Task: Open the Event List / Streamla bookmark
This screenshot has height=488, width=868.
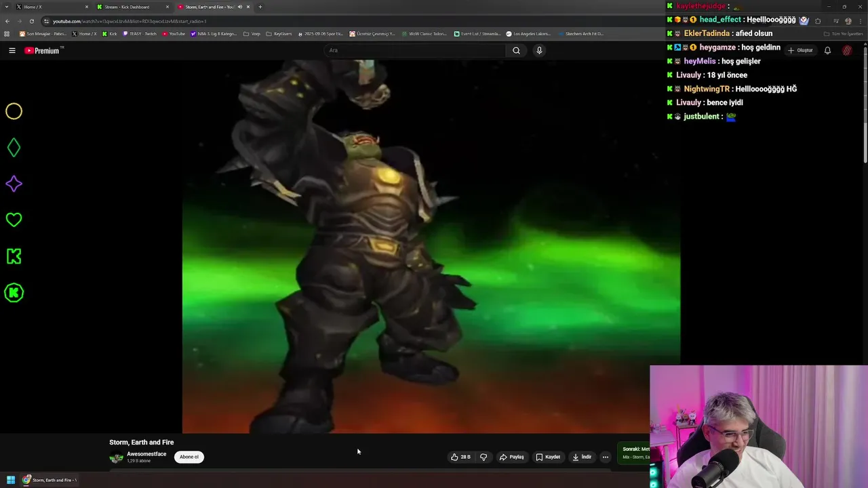Action: point(477,33)
